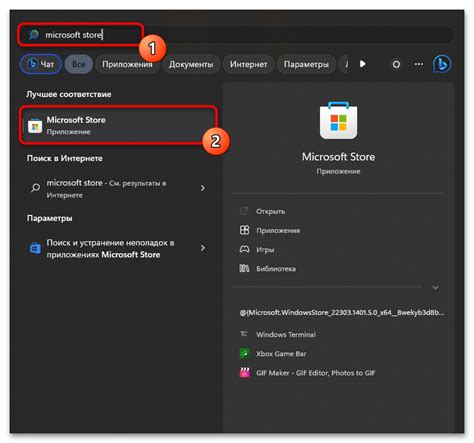Switch to the Документы filter tab
The image size is (474, 443).
tap(191, 64)
